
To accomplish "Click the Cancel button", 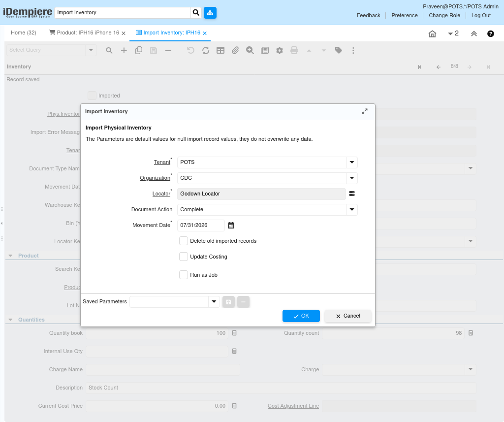I will [x=348, y=316].
